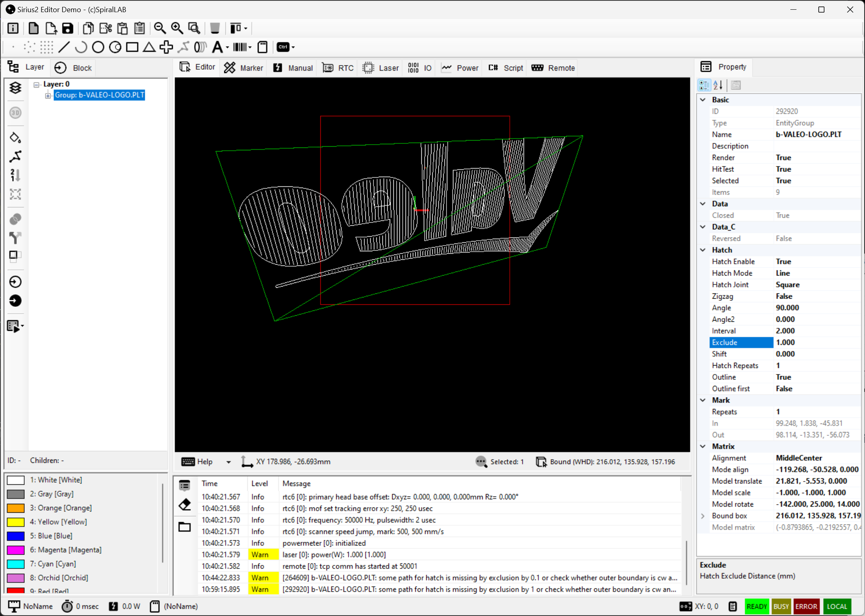Screen dimensions: 865x616
Task: Click the BUSY status indicator
Action: pyautogui.click(x=781, y=606)
